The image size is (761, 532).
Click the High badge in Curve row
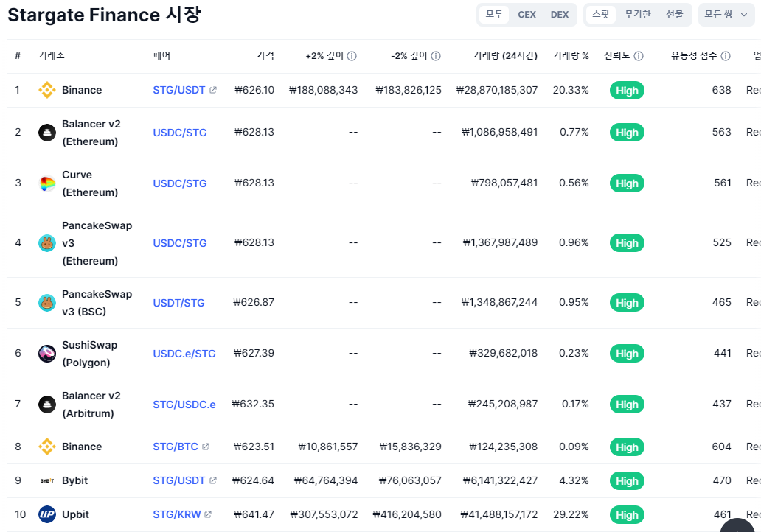tap(627, 183)
